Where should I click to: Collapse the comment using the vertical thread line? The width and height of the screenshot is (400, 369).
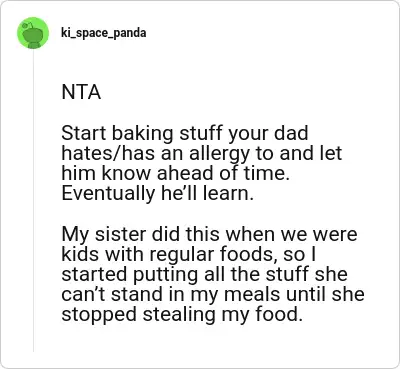point(33,201)
